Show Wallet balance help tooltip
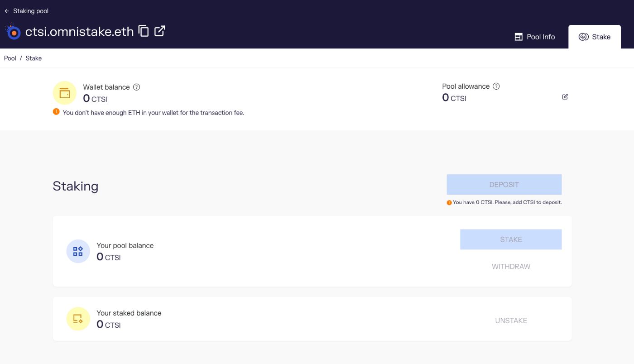The height and width of the screenshot is (364, 634). pyautogui.click(x=136, y=87)
